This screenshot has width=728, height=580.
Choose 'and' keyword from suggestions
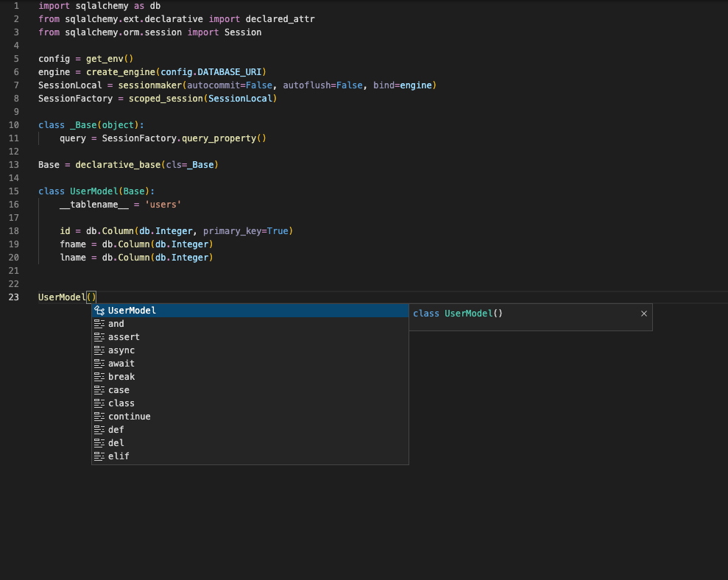coord(250,324)
